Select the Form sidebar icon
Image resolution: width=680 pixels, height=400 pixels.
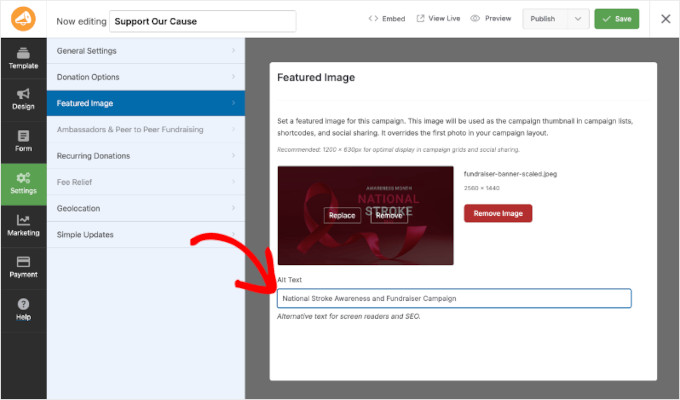click(23, 141)
